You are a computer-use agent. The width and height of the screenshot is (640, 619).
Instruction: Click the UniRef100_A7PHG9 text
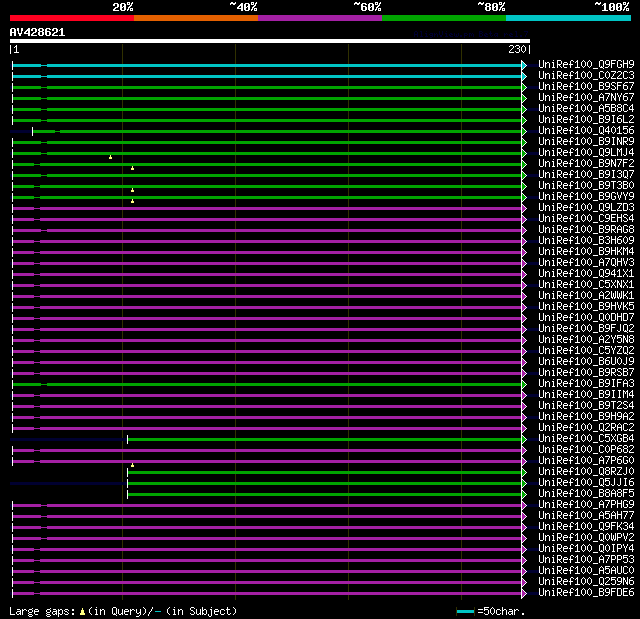pos(586,505)
